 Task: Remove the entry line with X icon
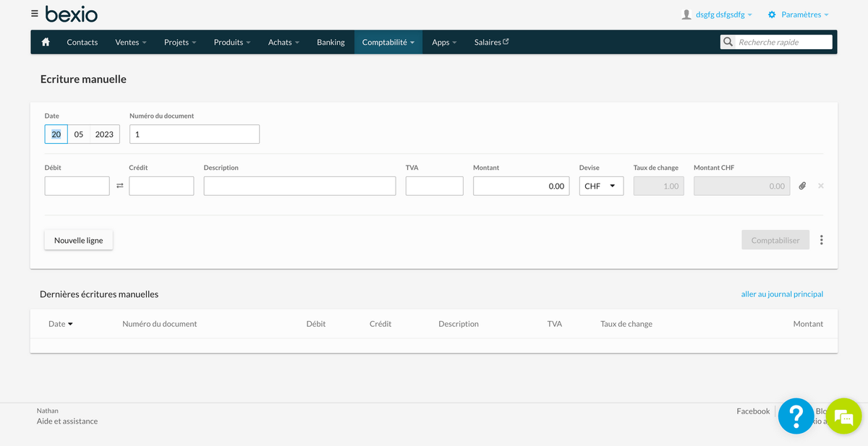point(821,186)
